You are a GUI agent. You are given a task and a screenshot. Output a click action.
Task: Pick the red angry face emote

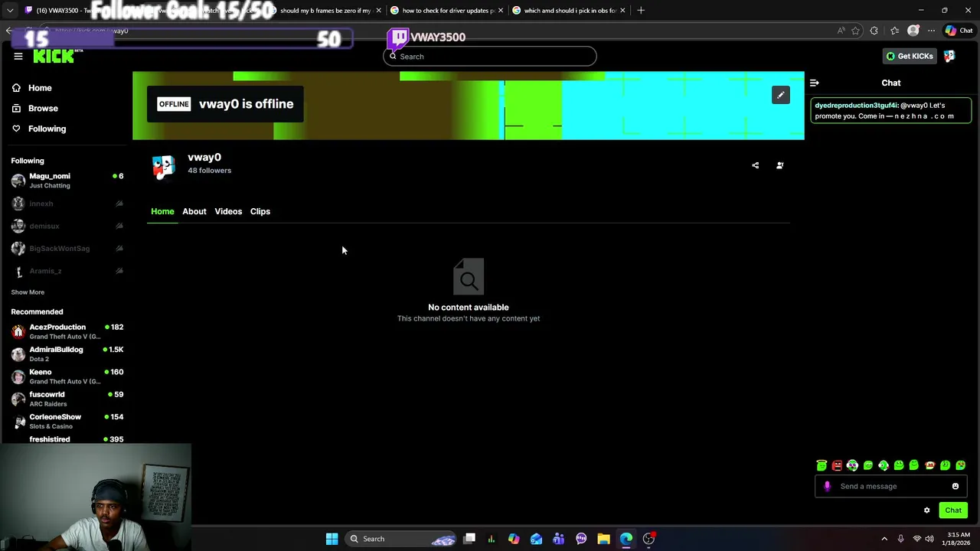(x=837, y=465)
